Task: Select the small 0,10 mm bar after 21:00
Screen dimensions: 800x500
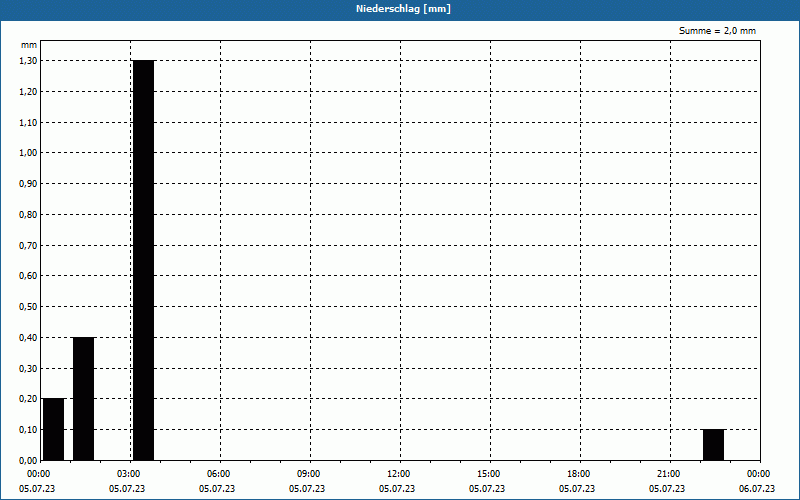Action: coord(713,445)
